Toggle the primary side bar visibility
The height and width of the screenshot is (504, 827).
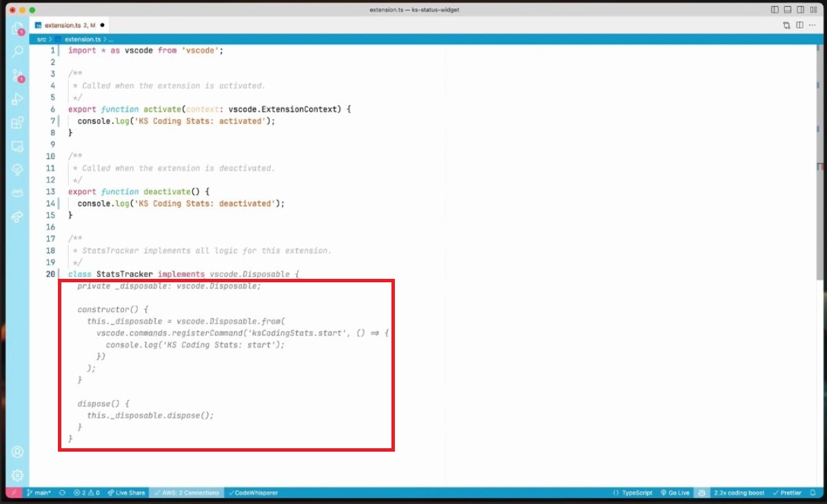pos(776,10)
